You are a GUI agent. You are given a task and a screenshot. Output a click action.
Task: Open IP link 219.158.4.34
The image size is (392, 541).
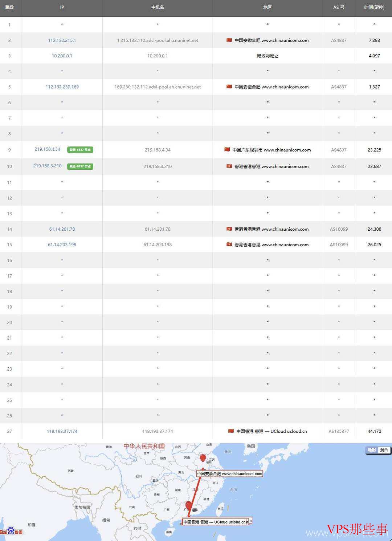(x=48, y=149)
